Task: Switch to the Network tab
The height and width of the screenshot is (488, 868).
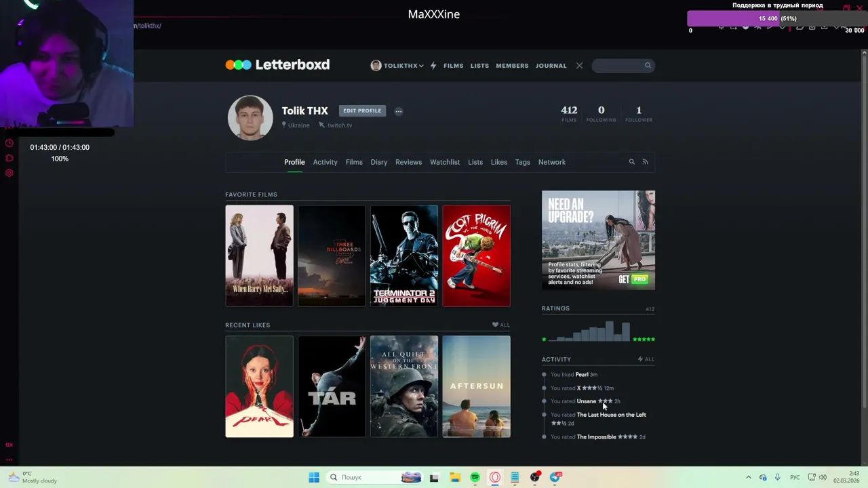Action: coord(551,162)
